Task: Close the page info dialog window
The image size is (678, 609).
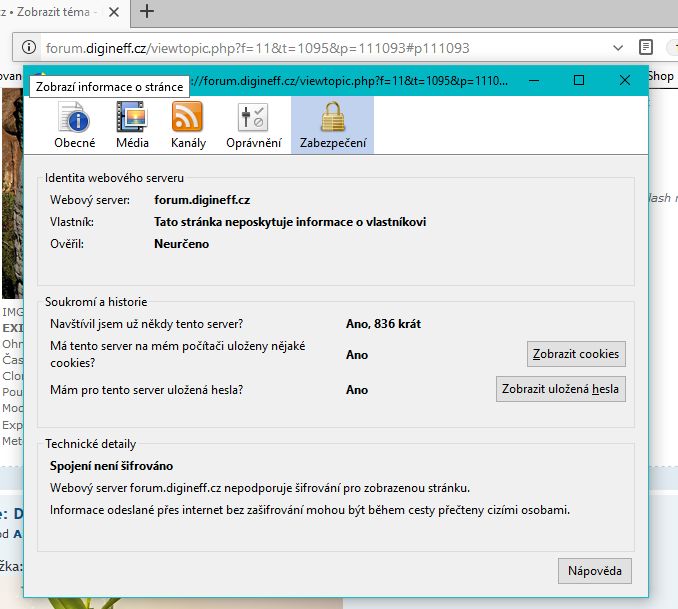Action: [x=625, y=80]
